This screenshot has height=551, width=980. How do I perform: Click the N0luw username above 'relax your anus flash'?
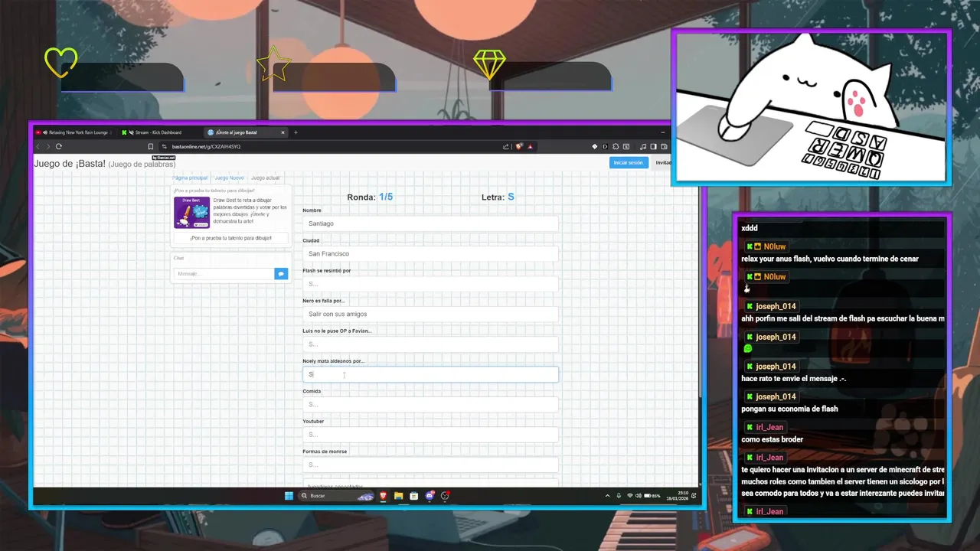(775, 246)
